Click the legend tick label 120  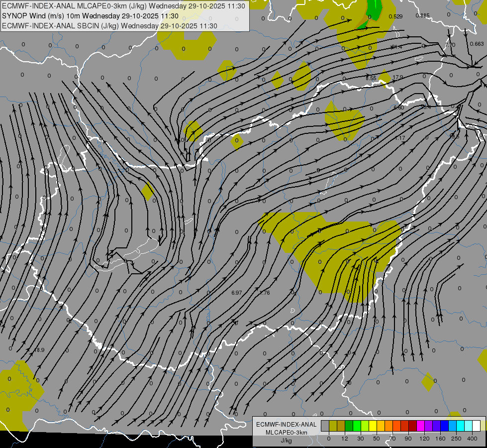(x=424, y=439)
